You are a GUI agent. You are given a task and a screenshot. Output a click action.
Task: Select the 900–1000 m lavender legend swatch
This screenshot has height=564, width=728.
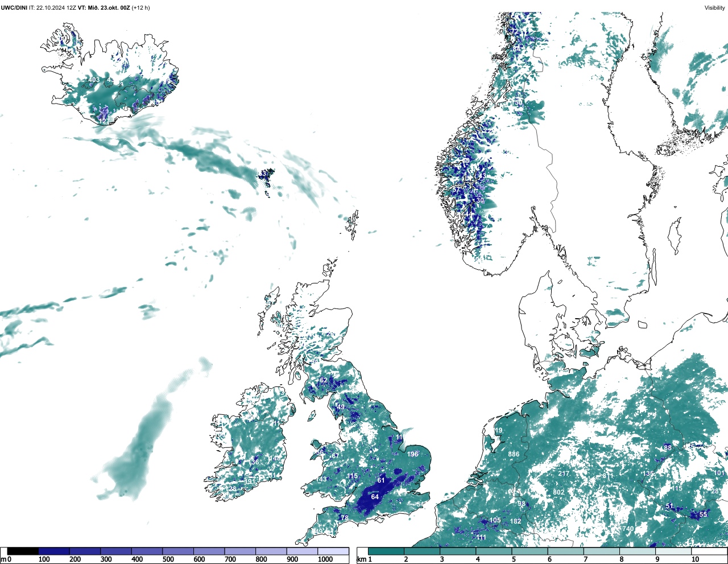coord(302,551)
